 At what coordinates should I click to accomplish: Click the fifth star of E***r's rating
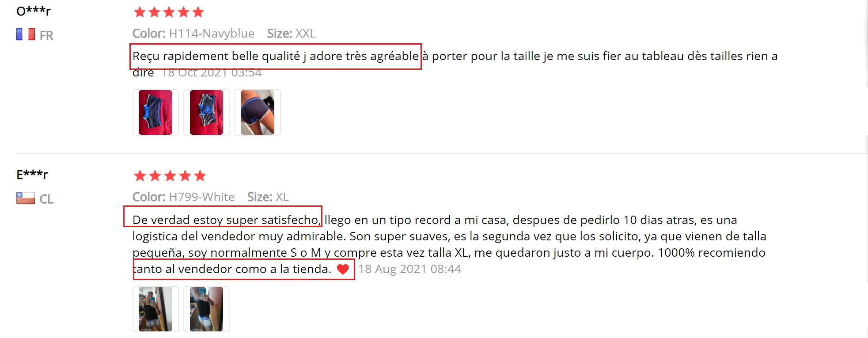click(200, 176)
